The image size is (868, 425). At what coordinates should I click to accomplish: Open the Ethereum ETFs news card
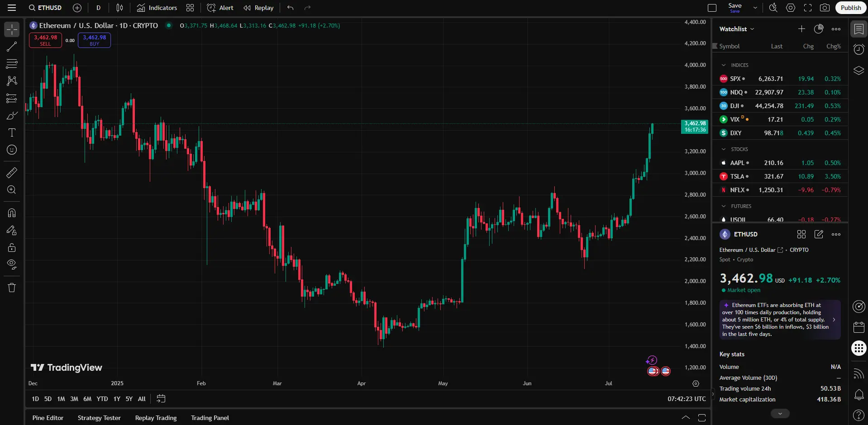click(780, 320)
